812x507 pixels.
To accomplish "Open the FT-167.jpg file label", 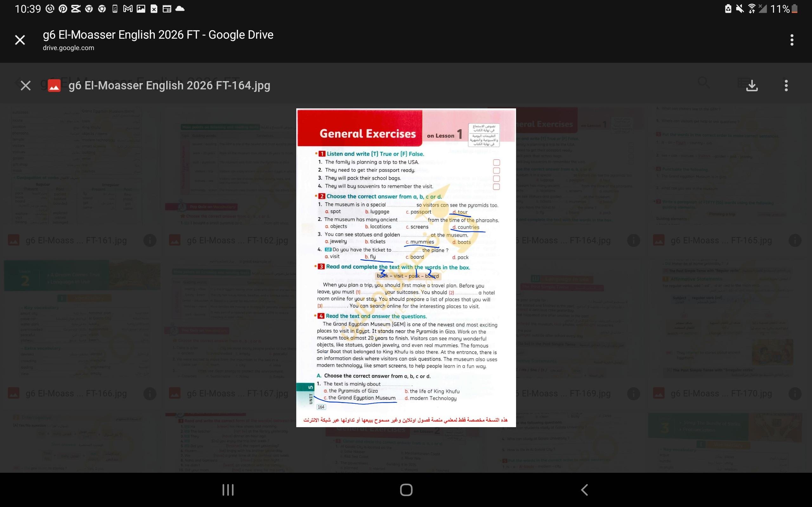I will pyautogui.click(x=237, y=393).
